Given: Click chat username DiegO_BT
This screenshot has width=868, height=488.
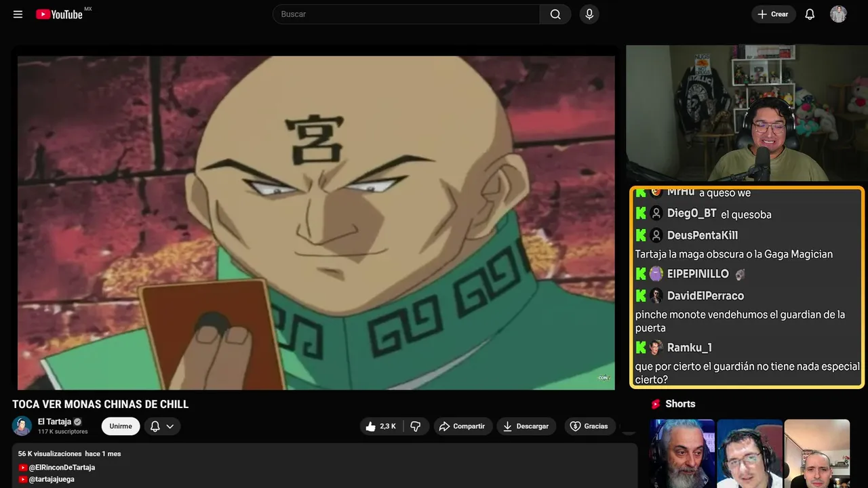Looking at the screenshot, I should point(692,213).
